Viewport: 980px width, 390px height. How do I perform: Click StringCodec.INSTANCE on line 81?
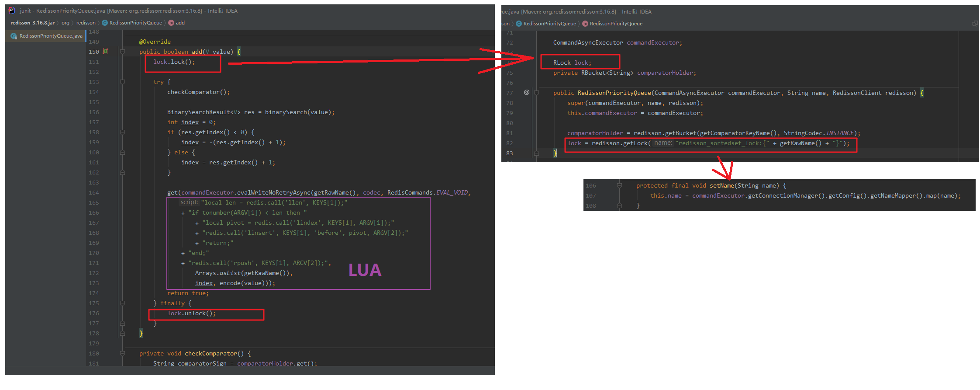click(818, 133)
